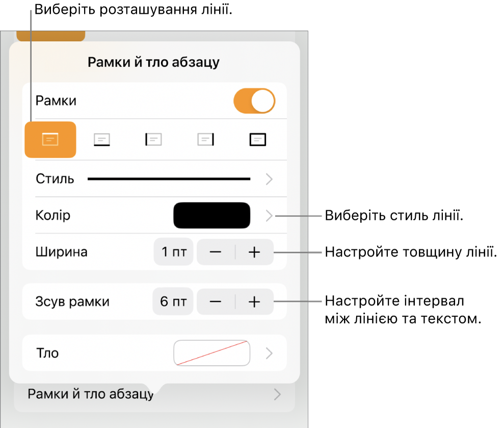Click the Колір label
Viewport: 504px width, 428px height.
tap(52, 215)
